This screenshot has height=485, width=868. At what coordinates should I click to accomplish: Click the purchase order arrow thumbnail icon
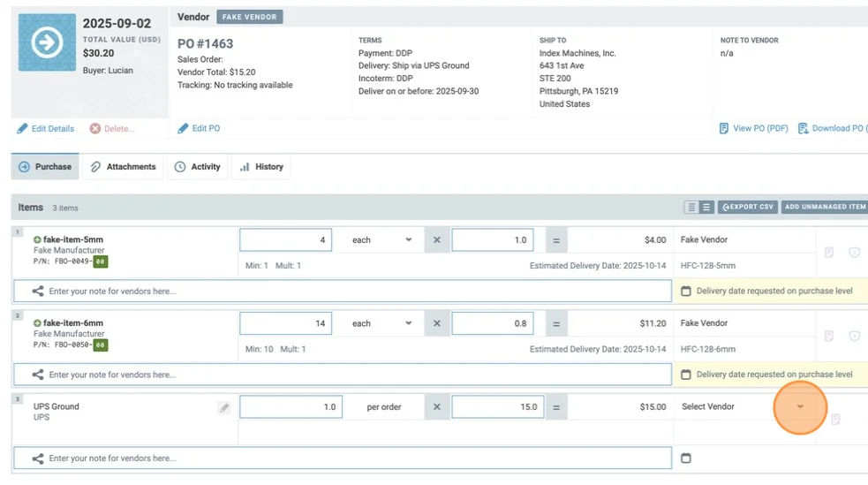(47, 42)
